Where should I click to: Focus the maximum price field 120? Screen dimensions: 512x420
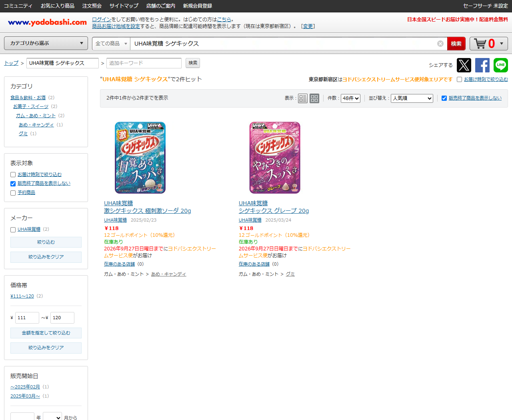pos(62,318)
